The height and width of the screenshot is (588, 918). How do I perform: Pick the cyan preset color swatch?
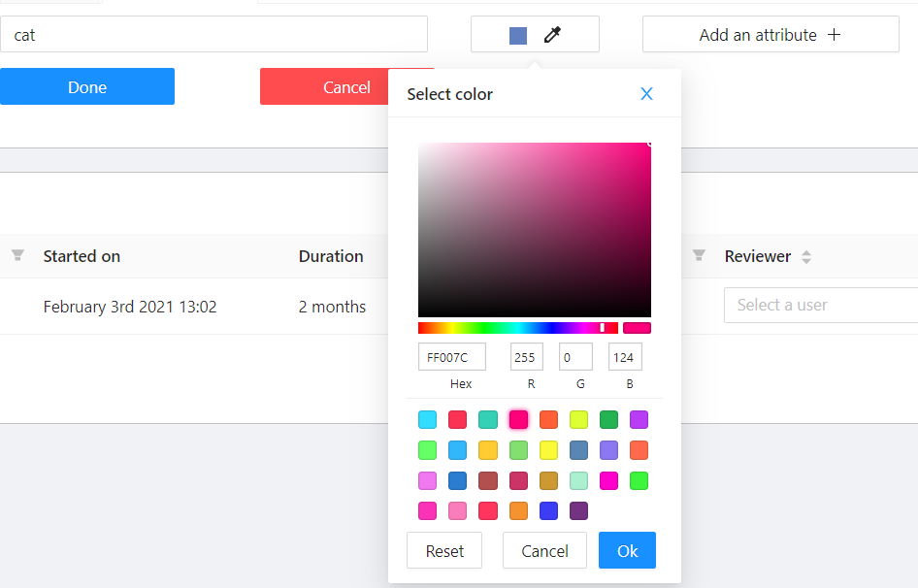pos(427,420)
